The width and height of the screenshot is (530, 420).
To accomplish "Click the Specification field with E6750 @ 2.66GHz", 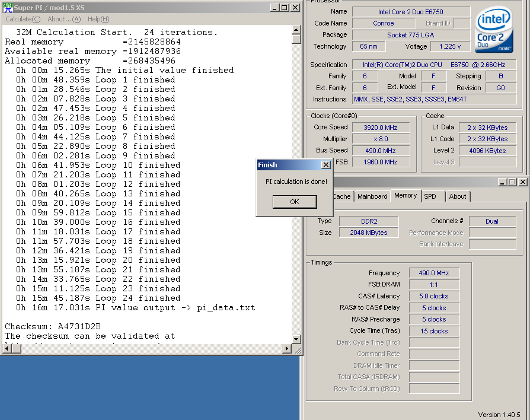I will tap(434, 65).
